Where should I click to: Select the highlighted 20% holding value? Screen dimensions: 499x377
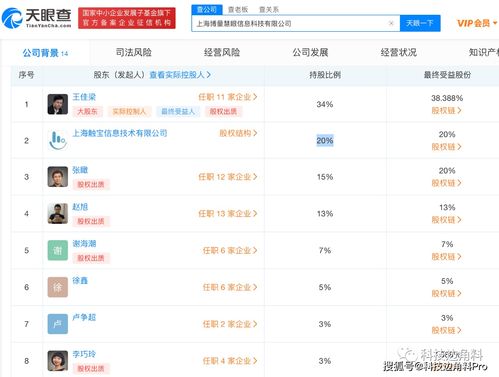(x=325, y=141)
